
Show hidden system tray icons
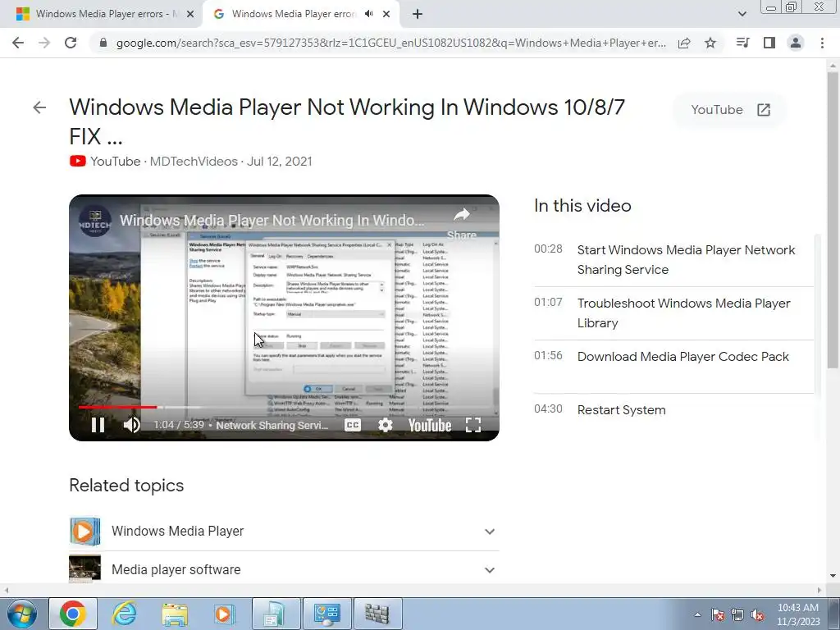coord(697,614)
